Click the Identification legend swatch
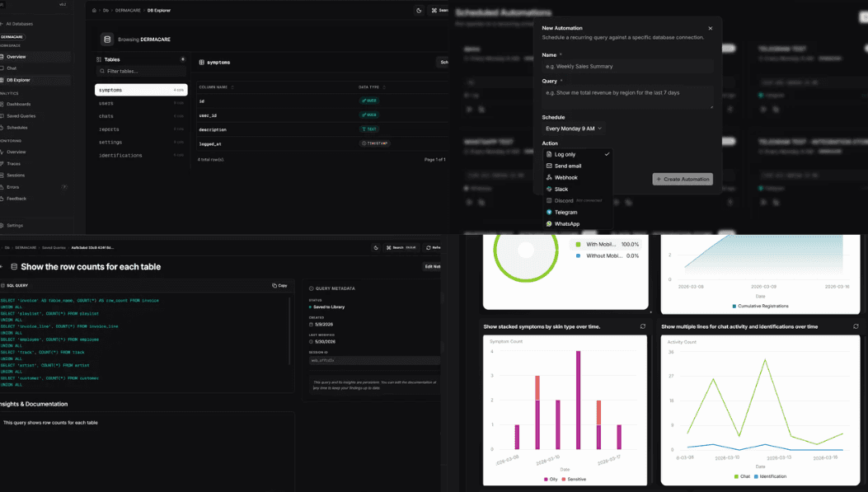Viewport: 868px width, 492px height. coord(756,476)
